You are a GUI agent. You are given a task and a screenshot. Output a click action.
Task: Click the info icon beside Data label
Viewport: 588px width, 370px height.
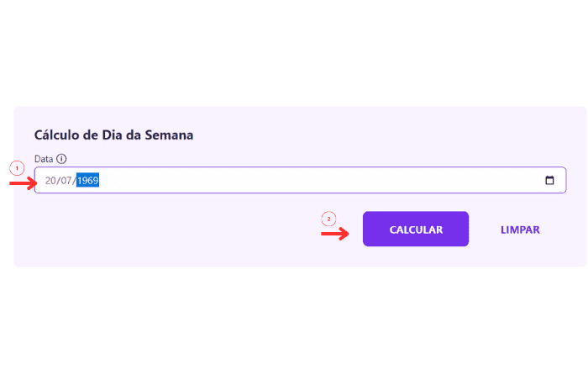[61, 159]
